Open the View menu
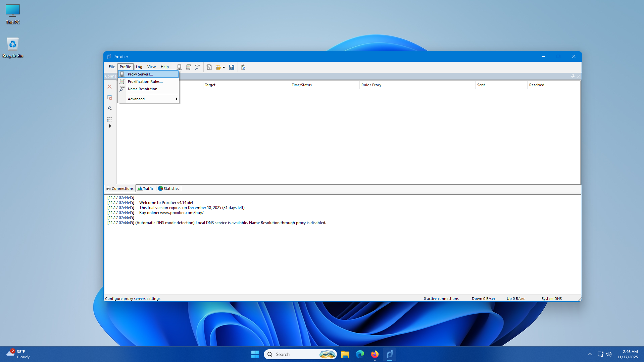Viewport: 644px width, 362px height. pos(151,67)
